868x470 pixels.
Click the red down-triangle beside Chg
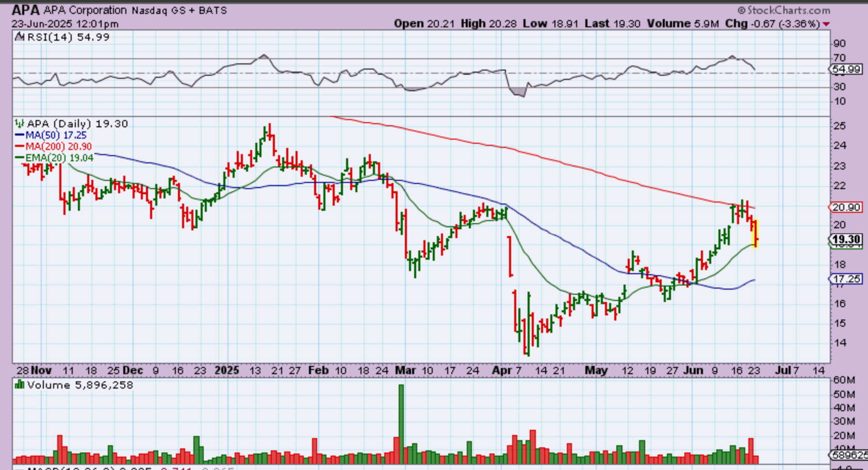click(x=826, y=24)
